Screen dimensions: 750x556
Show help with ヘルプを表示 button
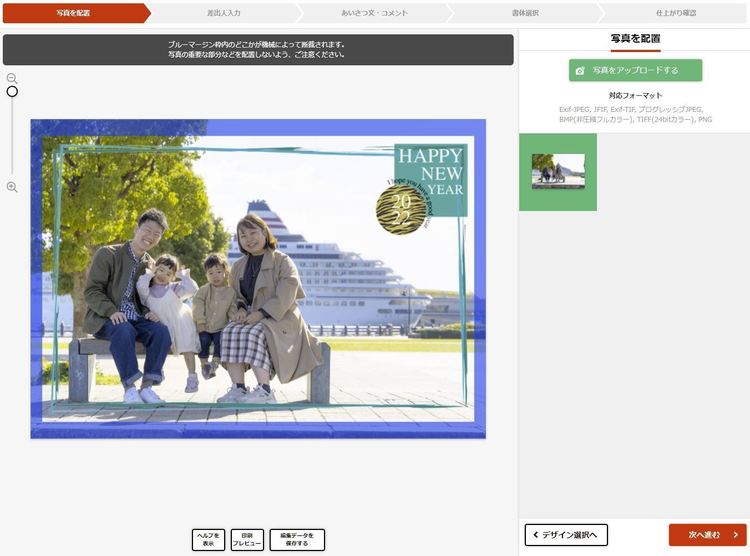208,540
